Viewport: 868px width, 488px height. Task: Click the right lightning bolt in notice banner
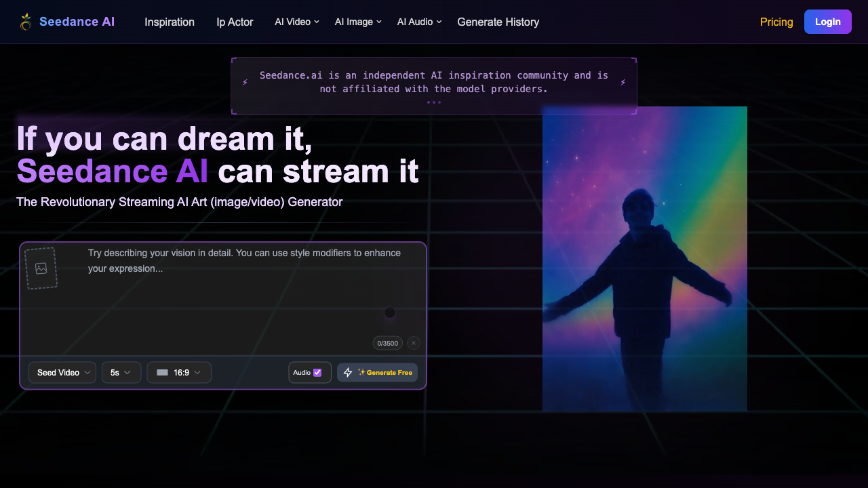623,83
